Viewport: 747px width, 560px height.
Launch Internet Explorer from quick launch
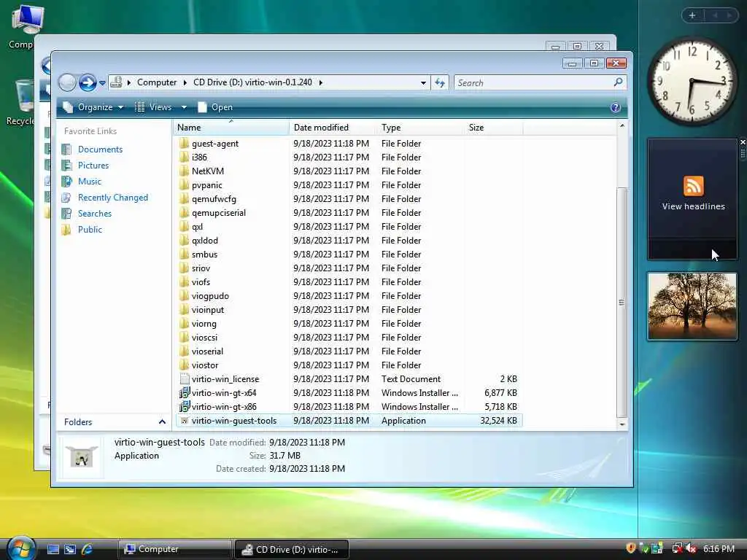coord(87,550)
